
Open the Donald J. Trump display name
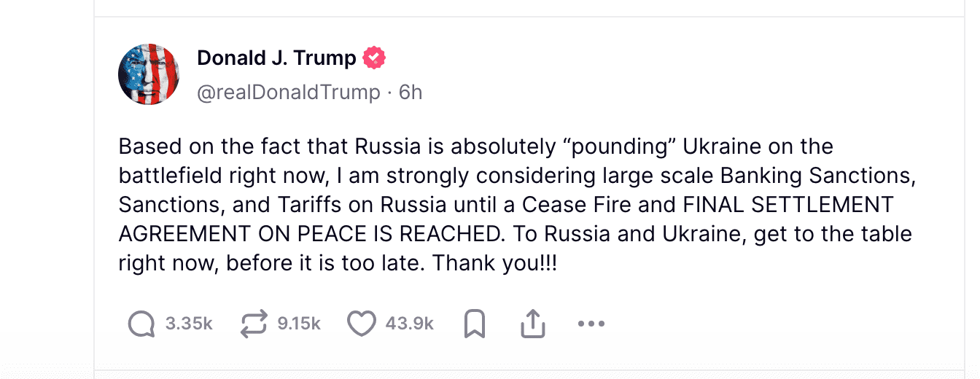276,58
